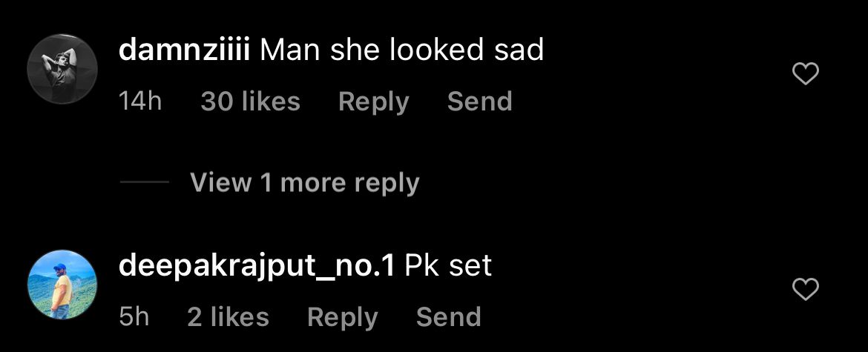Select the 14h timestamp
This screenshot has width=868, height=352.
141,102
